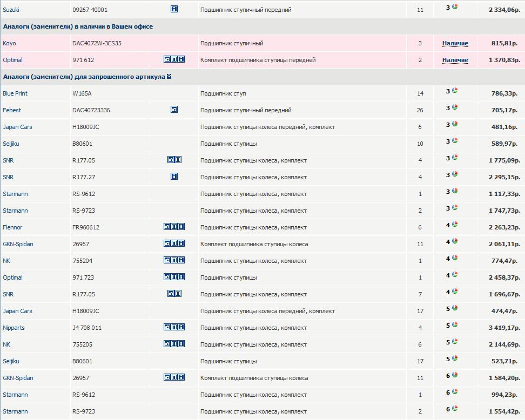The height and width of the screenshot is (420, 525).
Task: Click 'Наличие' link for Optimal 971 612
Action: click(455, 60)
